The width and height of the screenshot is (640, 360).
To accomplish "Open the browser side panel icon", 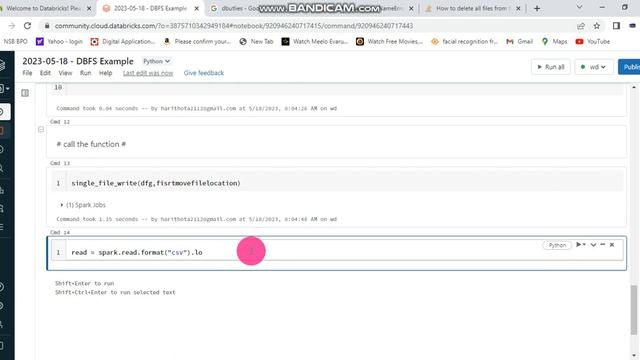I will click(x=616, y=26).
